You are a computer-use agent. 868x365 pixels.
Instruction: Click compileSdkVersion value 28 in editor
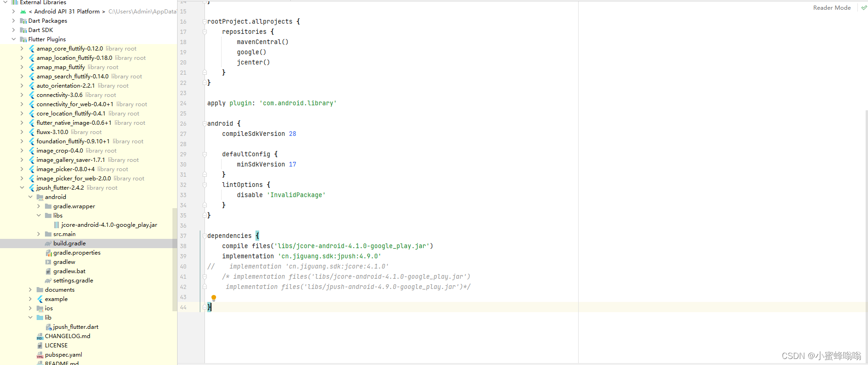[293, 134]
